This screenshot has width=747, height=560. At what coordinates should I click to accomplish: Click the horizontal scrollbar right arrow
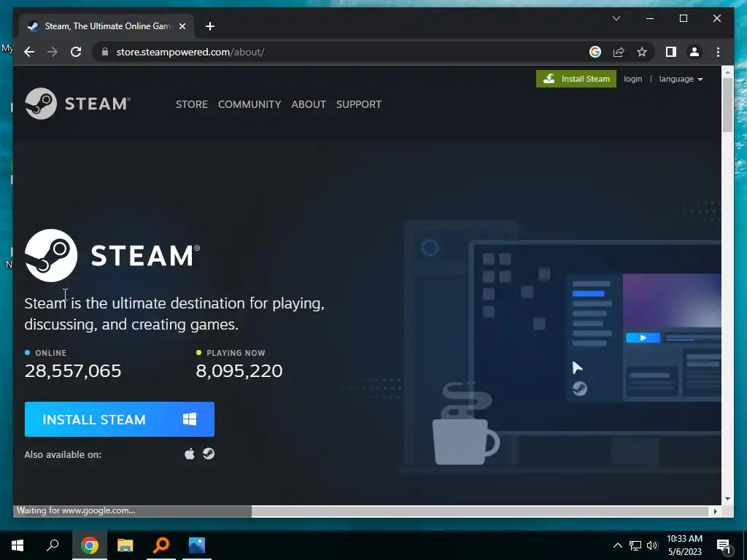click(715, 511)
